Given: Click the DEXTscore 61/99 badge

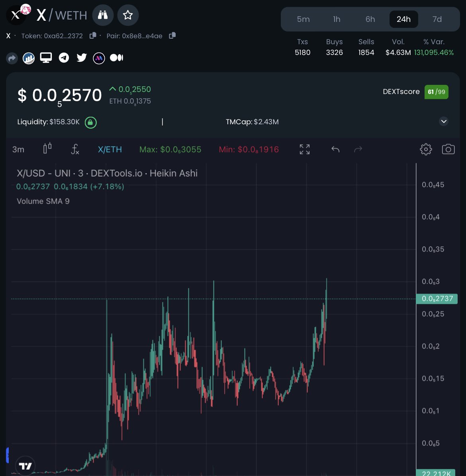Looking at the screenshot, I should [x=436, y=92].
